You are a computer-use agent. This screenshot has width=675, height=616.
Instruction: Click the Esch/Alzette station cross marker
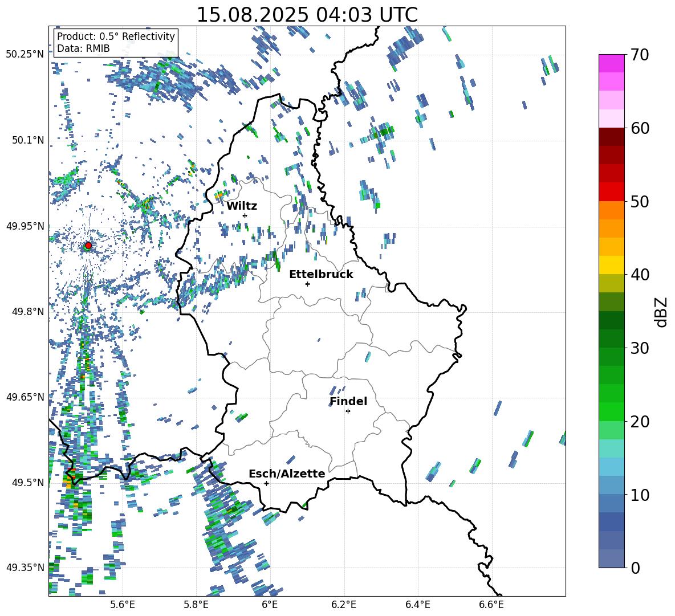tap(266, 483)
